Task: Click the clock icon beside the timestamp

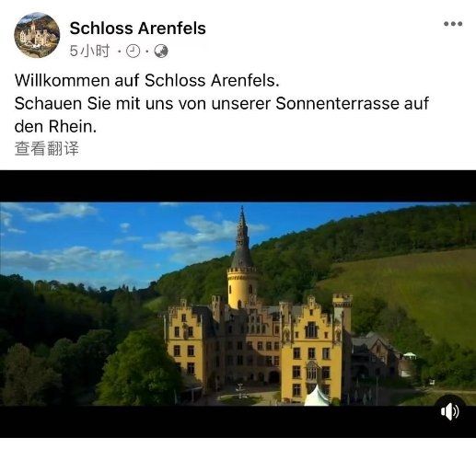Action: point(134,52)
